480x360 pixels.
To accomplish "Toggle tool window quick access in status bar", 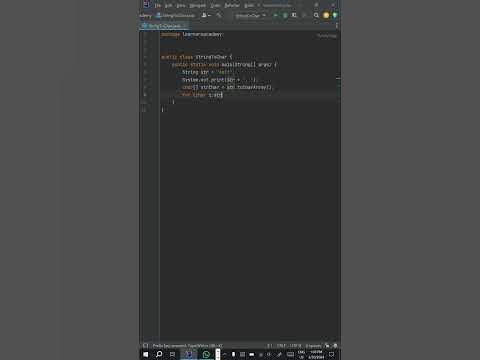I will pos(145,346).
